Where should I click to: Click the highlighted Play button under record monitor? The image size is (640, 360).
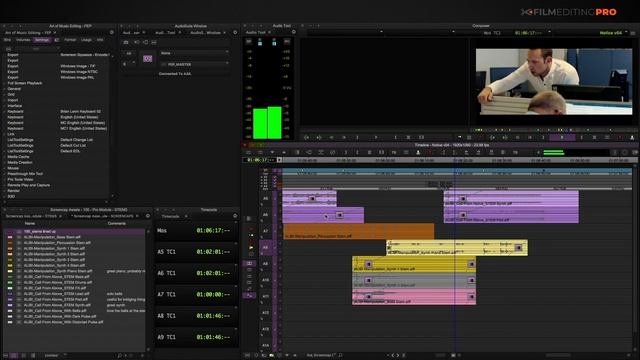point(562,138)
